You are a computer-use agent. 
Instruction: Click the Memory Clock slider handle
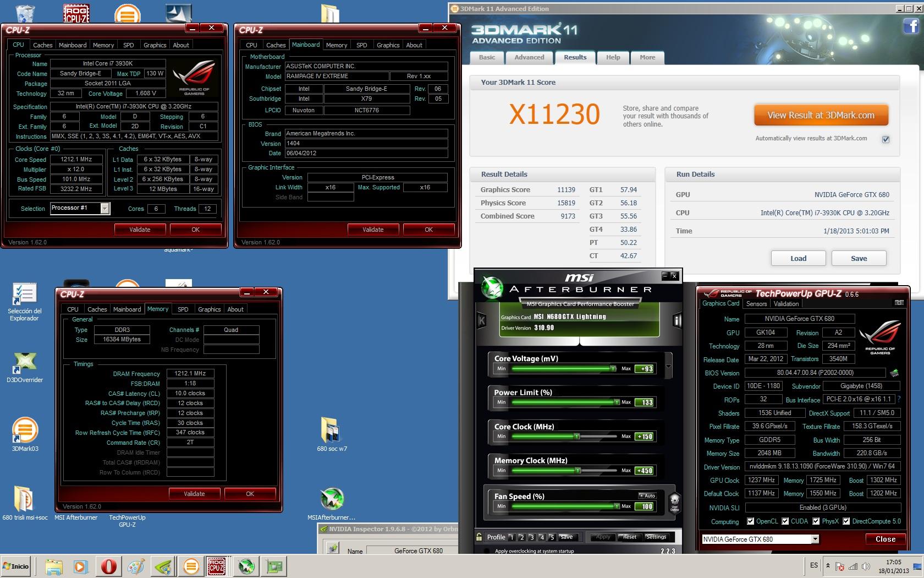[577, 470]
